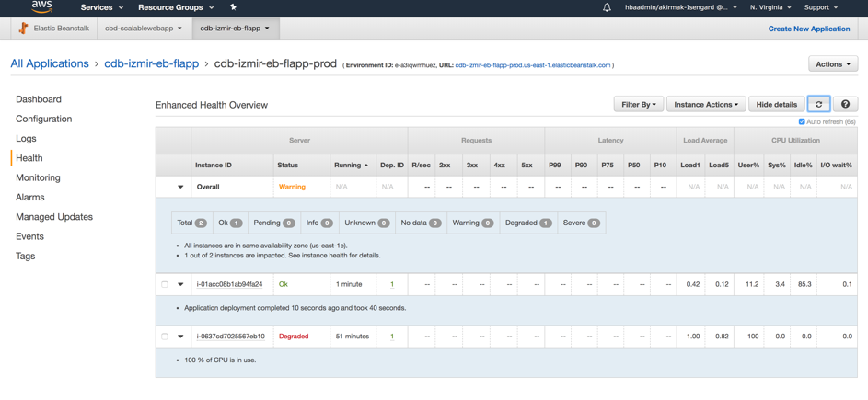Open Tags in sidebar
Screen dimensions: 868x400
coord(26,257)
